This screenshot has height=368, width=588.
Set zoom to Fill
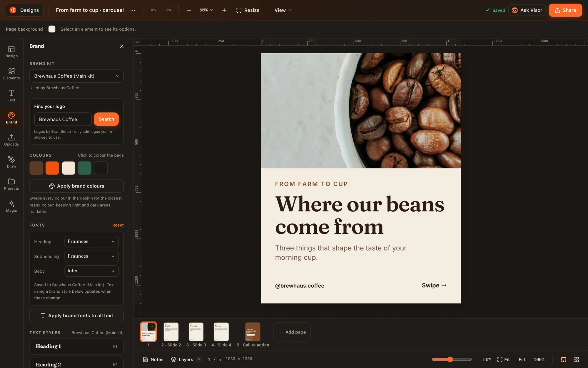[x=522, y=359]
